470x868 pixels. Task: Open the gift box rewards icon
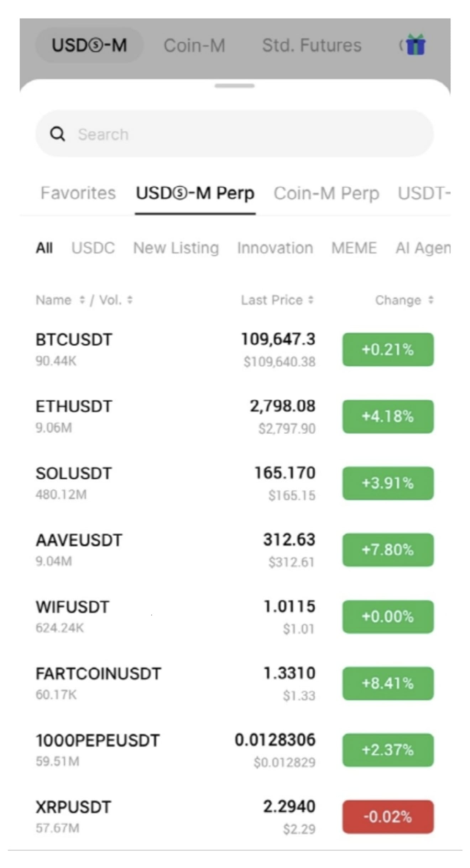(416, 45)
